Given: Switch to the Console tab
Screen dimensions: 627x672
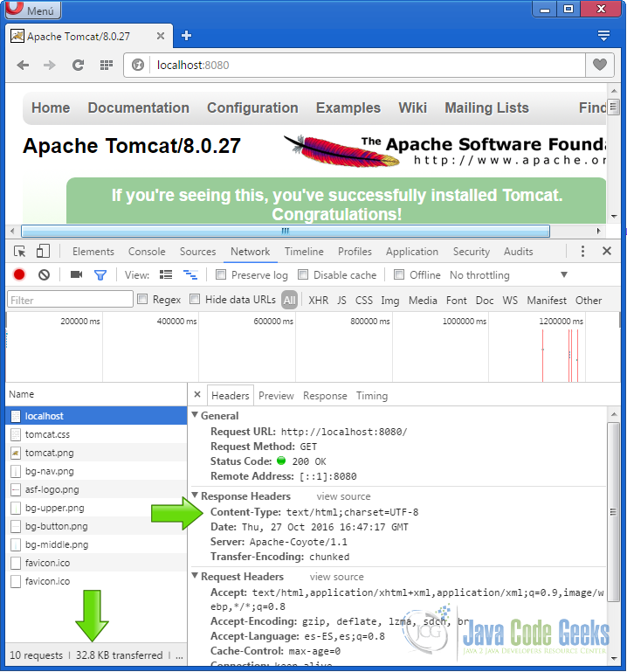Looking at the screenshot, I should coord(147,252).
